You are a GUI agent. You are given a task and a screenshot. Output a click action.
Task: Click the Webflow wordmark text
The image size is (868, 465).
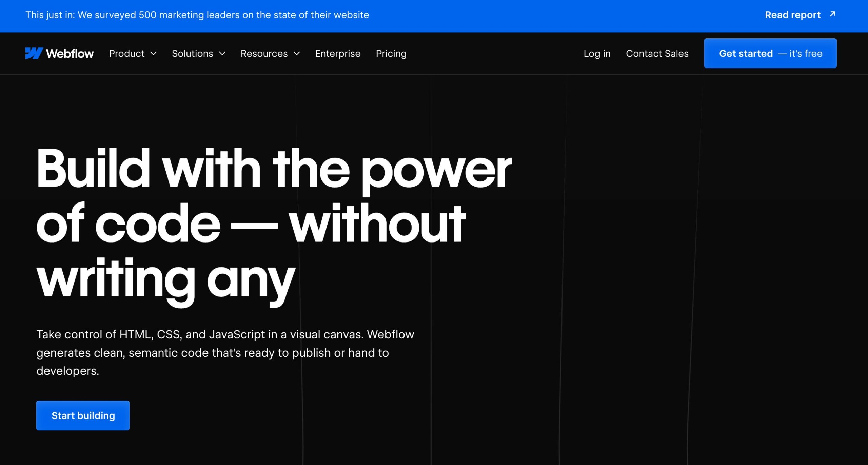pos(70,54)
